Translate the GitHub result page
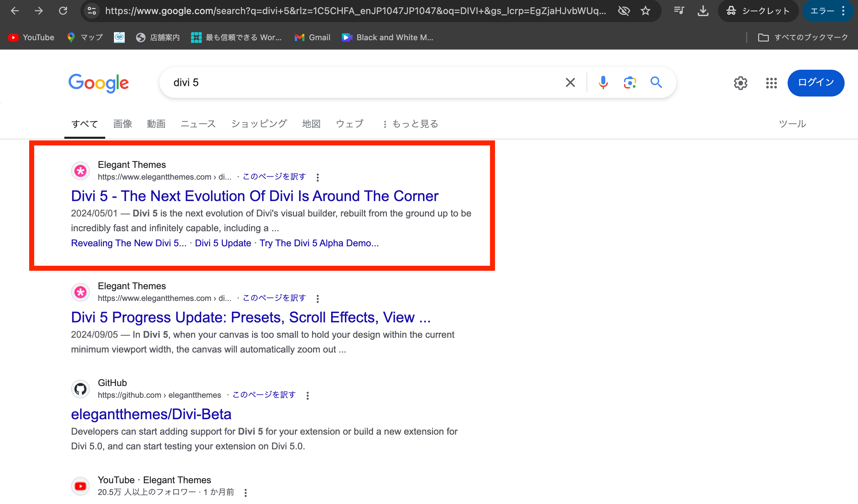858x504 pixels. pos(264,395)
